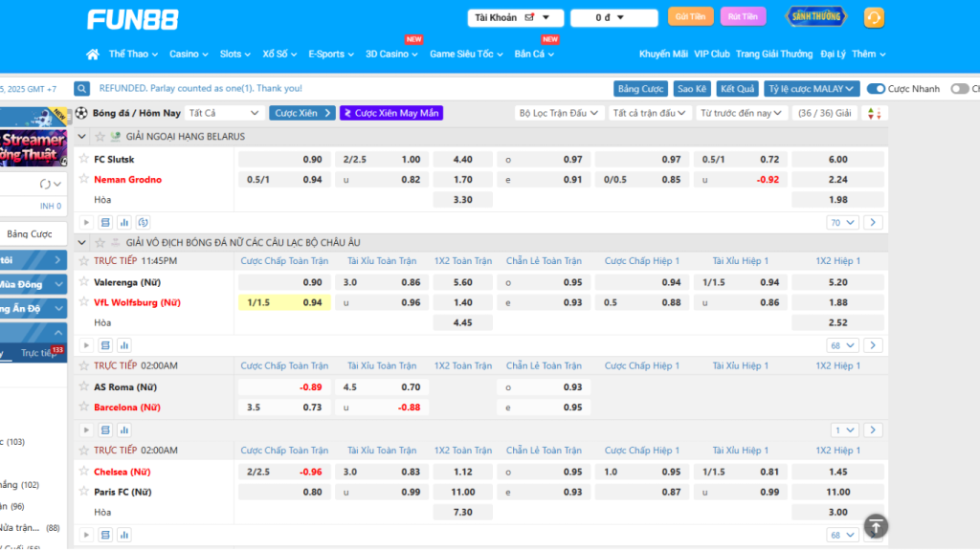Open the E-Sports menu

click(330, 55)
